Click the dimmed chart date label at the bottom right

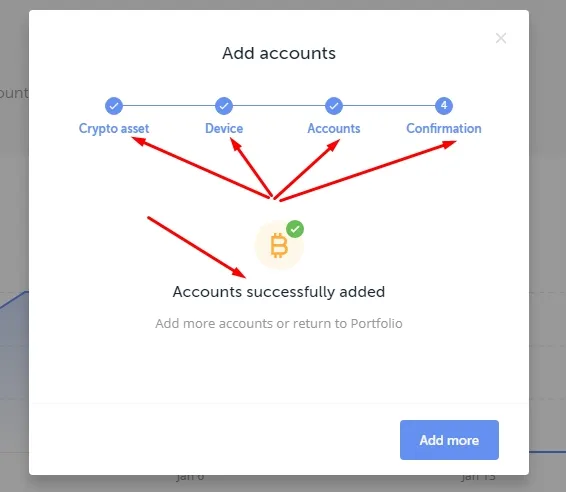click(x=479, y=478)
